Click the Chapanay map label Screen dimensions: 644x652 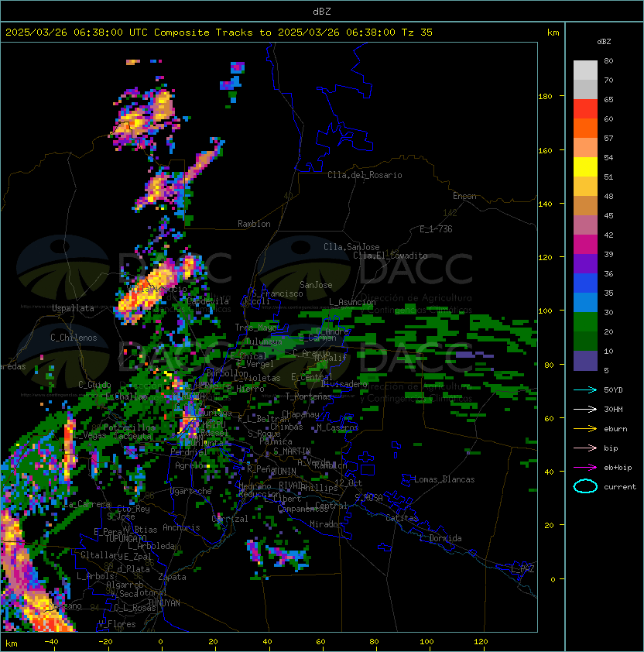[x=300, y=414]
